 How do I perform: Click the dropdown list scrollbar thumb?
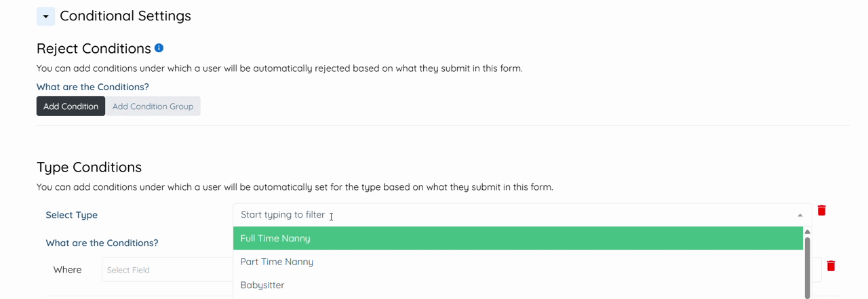(x=807, y=268)
